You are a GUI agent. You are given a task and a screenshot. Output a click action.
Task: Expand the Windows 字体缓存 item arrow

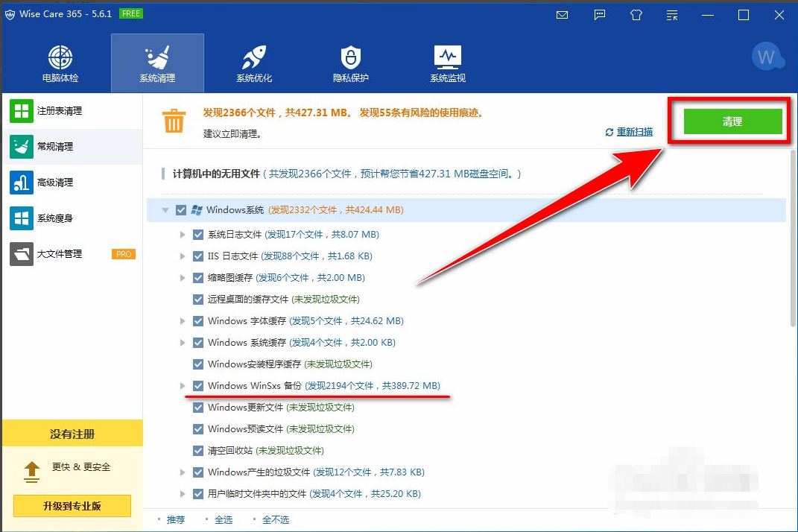coord(183,321)
